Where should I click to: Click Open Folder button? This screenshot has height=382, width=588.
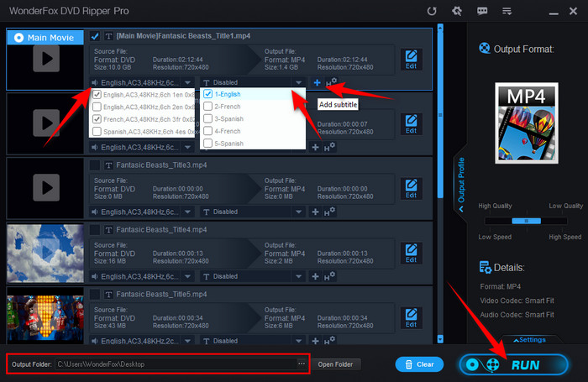(336, 364)
